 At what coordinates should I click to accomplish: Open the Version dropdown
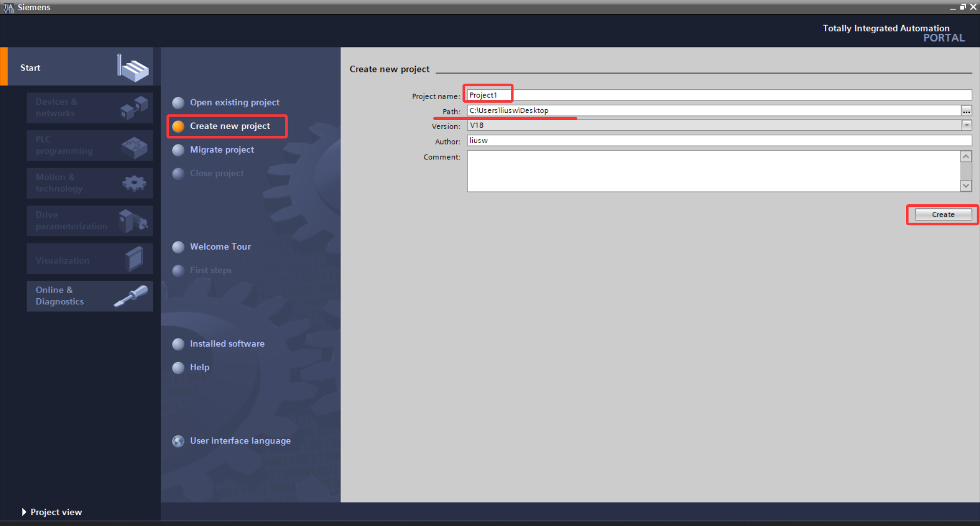[719, 125]
